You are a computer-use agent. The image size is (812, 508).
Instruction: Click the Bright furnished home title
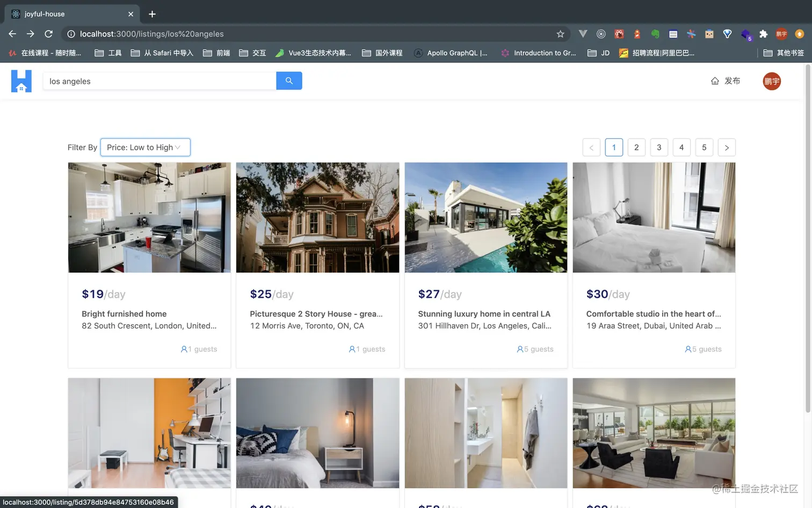coord(124,314)
